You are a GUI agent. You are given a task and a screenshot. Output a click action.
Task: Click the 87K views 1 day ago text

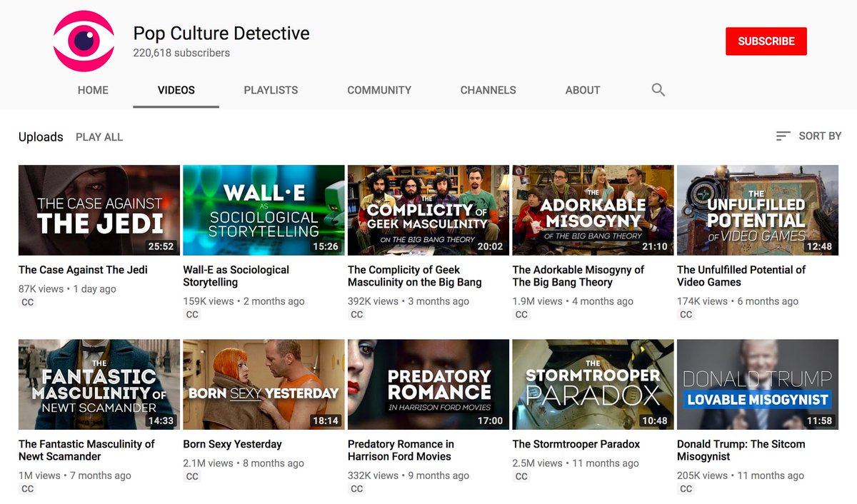point(67,289)
